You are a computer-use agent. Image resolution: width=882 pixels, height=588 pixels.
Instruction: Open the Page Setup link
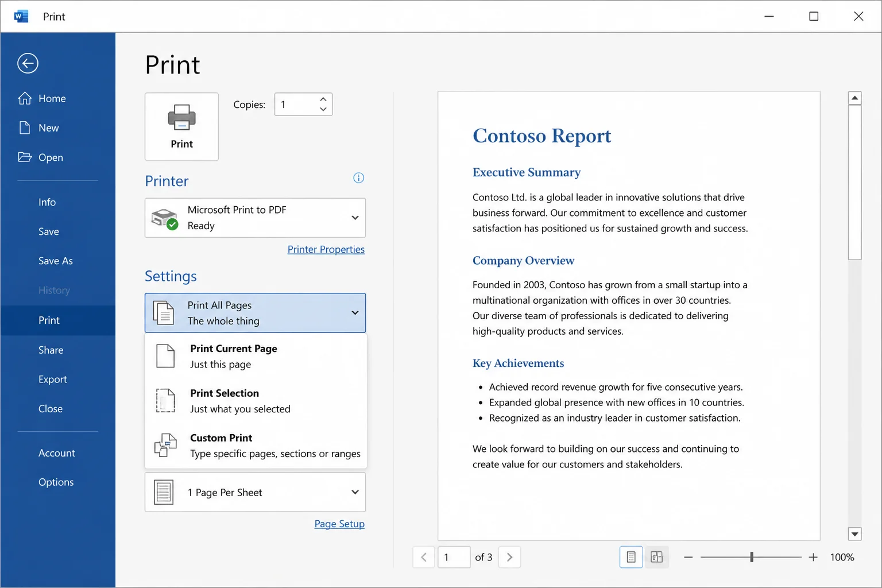click(x=339, y=524)
